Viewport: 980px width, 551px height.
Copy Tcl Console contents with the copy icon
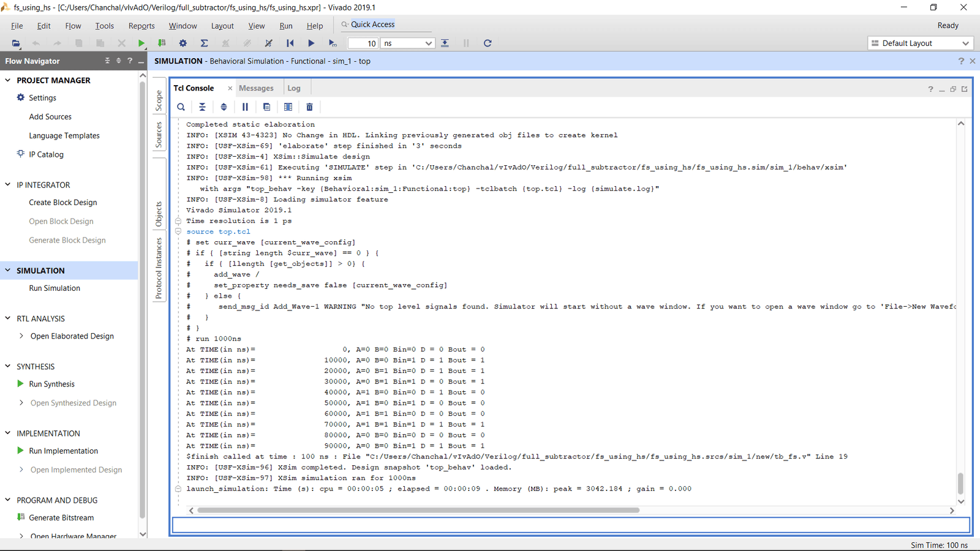[266, 107]
